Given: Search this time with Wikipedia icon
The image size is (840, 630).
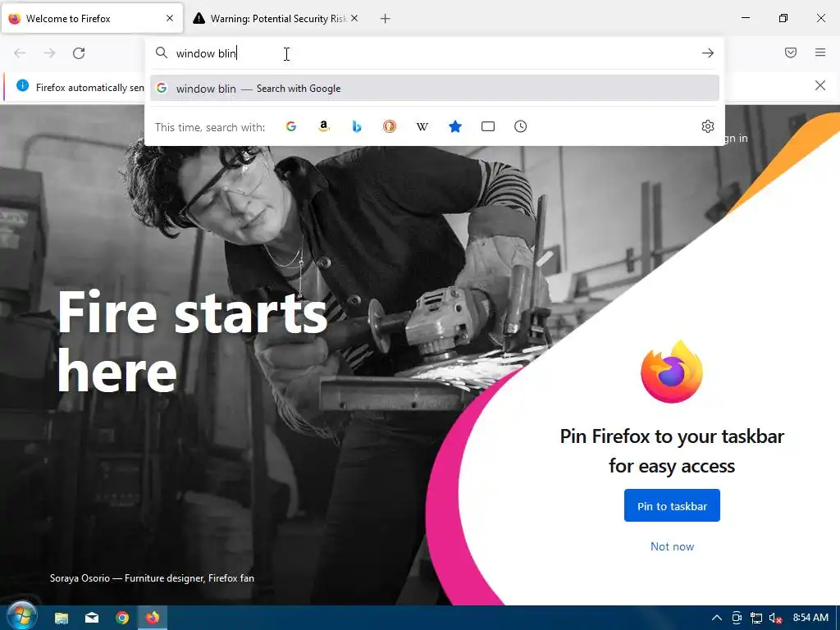Looking at the screenshot, I should 422,126.
